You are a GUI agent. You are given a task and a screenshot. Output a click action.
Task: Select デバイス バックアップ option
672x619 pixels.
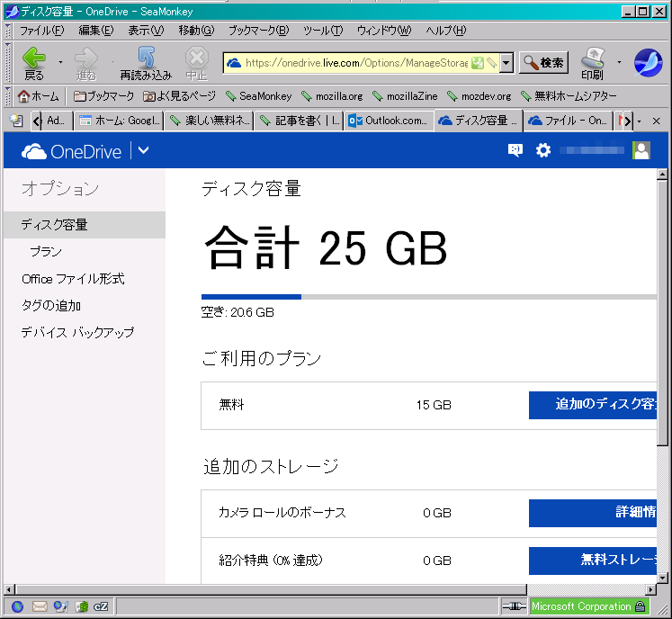tap(77, 332)
